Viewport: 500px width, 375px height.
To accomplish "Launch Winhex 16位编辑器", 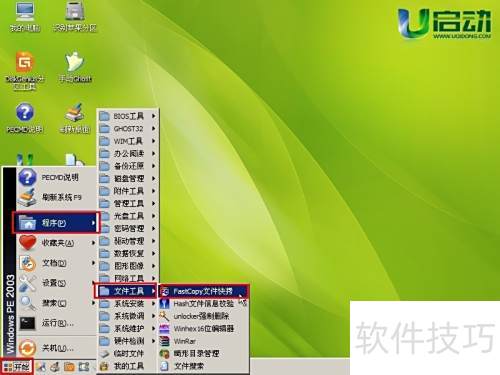I will 203,329.
